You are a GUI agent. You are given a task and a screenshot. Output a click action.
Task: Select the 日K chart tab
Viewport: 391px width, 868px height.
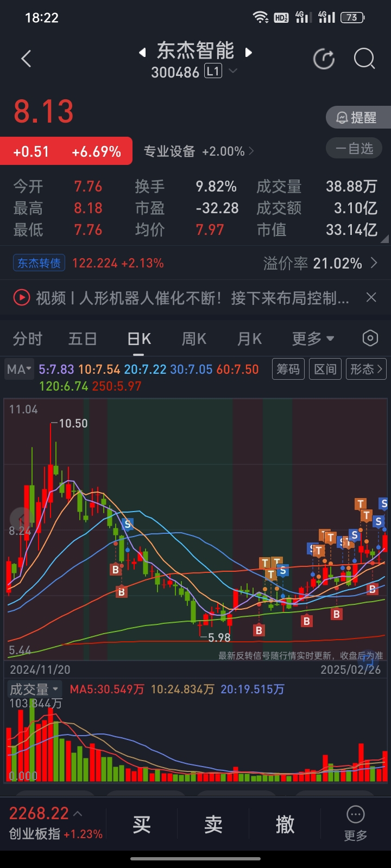(x=139, y=339)
